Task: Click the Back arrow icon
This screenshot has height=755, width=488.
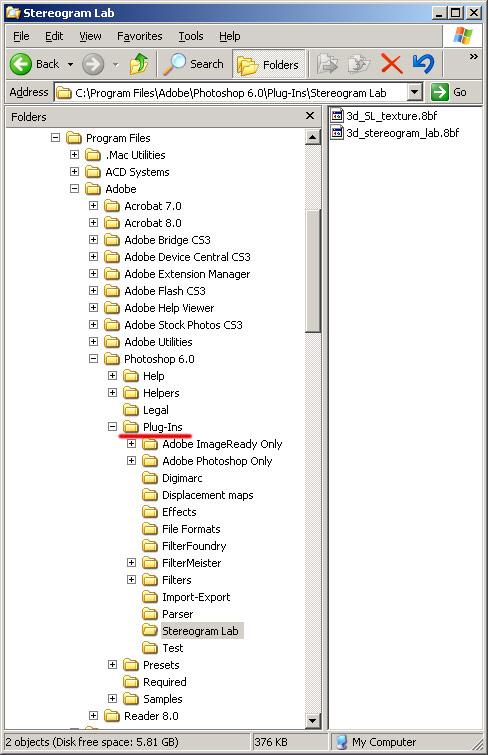Action: point(21,64)
